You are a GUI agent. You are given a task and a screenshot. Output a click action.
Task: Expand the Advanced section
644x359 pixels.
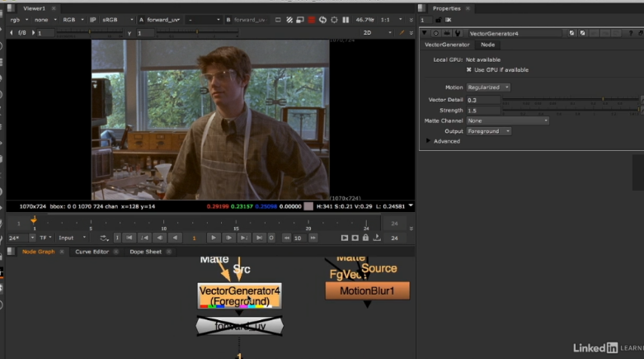(429, 141)
